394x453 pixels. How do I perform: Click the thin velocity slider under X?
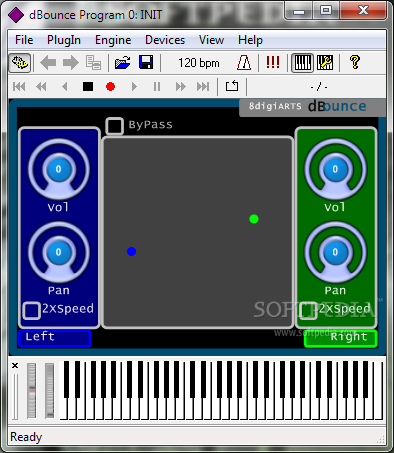tap(15, 397)
